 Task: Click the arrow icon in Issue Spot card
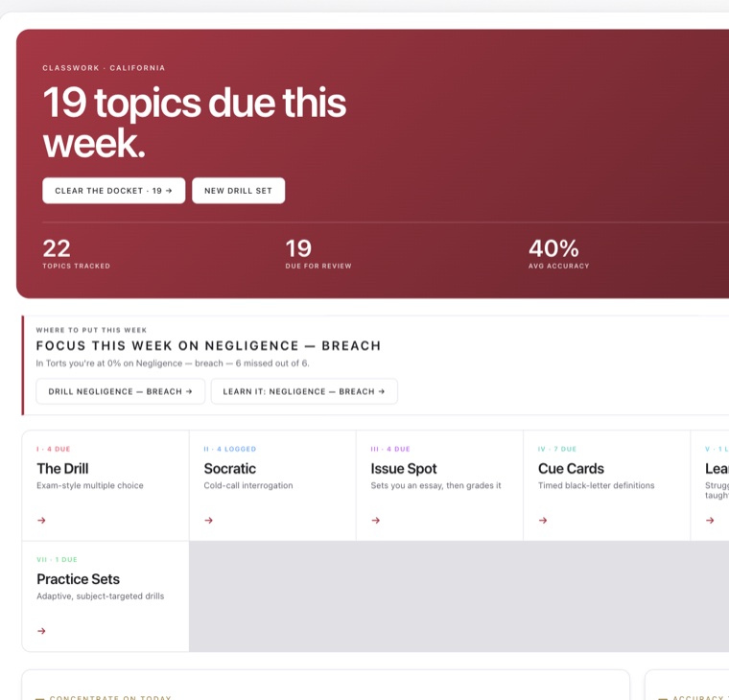coord(376,520)
